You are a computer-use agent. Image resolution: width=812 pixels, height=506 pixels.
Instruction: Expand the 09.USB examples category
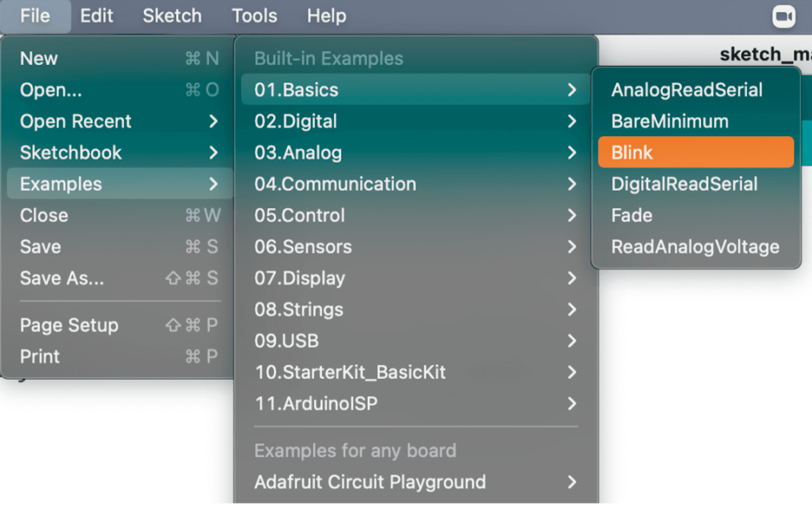tap(415, 341)
